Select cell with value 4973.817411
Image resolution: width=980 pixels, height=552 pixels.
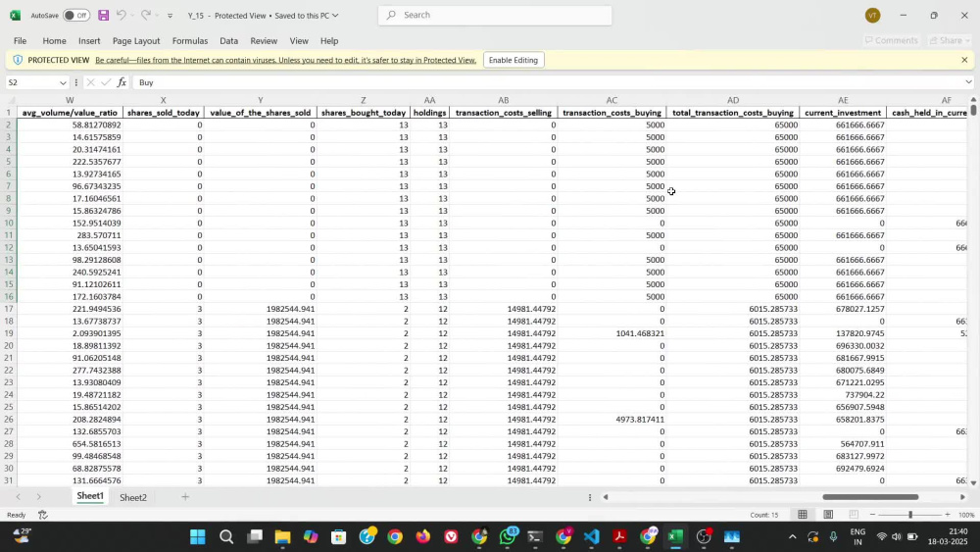point(612,420)
